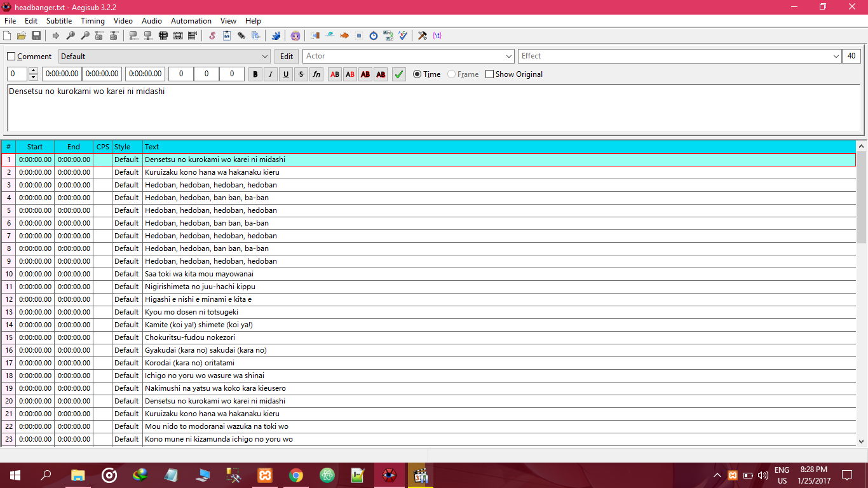Image resolution: width=868 pixels, height=488 pixels.
Task: Snap subtitle end to video
Action: pos(148,36)
